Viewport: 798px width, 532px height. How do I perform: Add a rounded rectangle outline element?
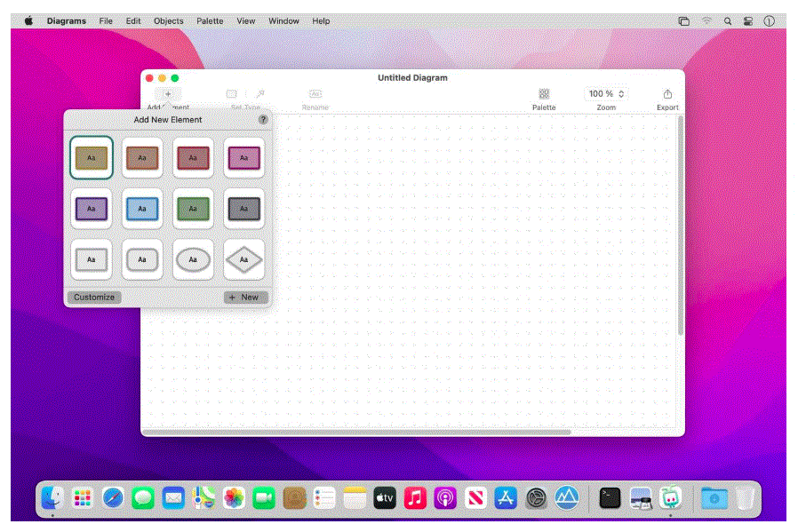142,259
